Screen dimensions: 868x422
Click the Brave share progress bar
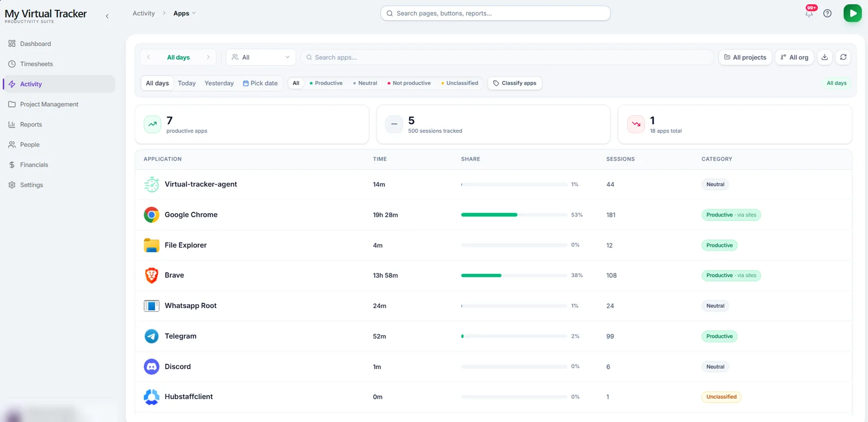[x=514, y=276]
